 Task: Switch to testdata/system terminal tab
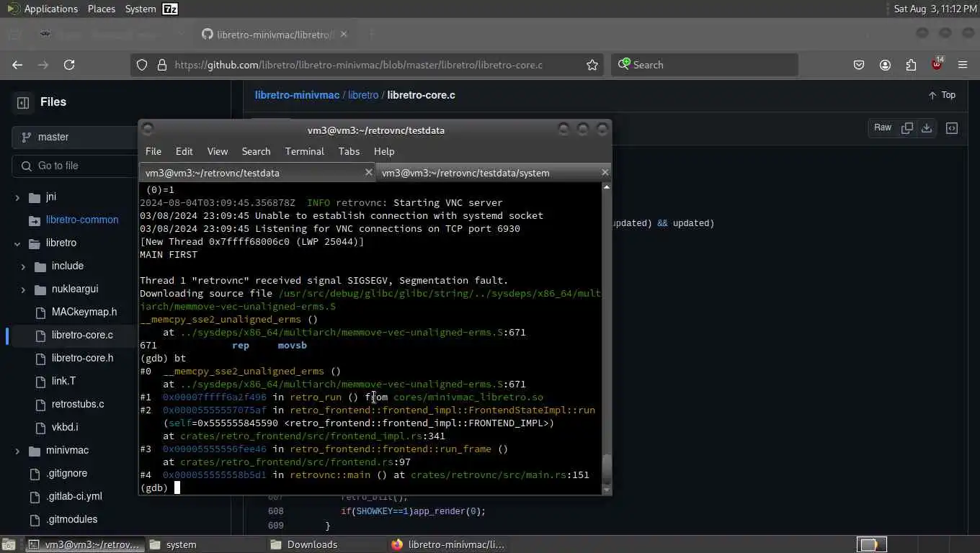[494, 173]
